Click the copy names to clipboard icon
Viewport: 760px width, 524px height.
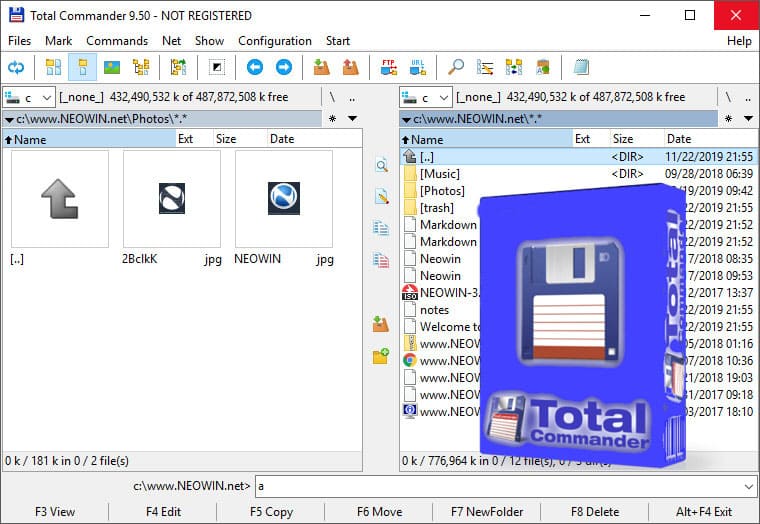543,67
